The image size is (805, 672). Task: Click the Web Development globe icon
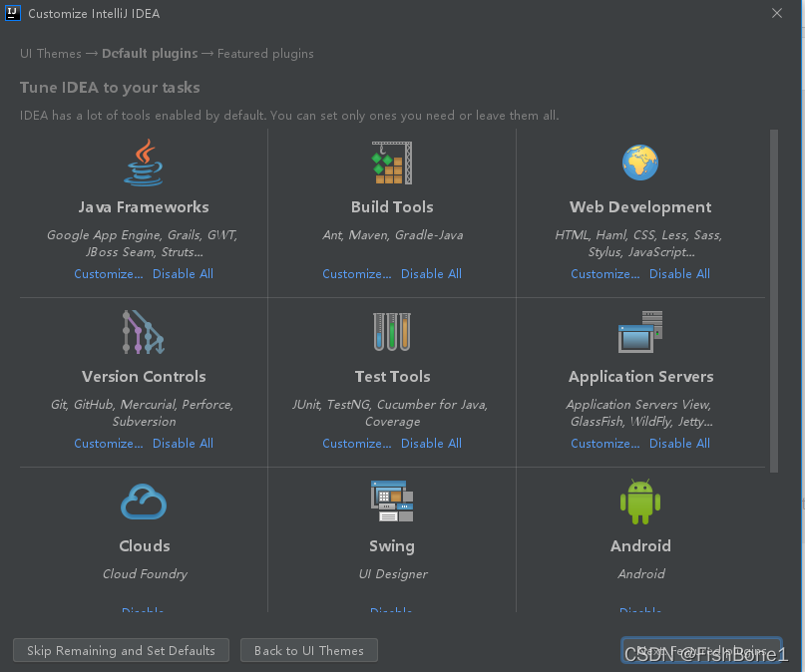tap(640, 163)
